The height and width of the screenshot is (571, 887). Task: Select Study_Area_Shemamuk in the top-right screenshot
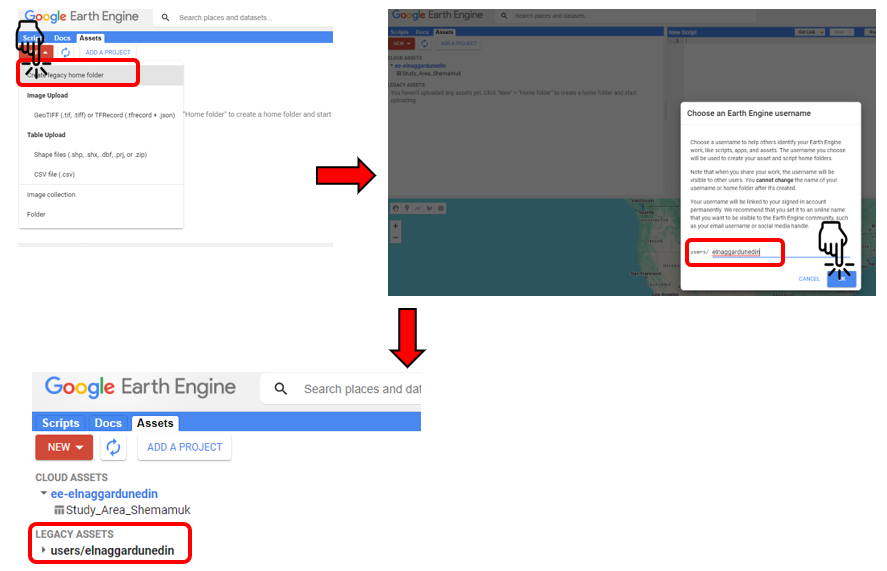[x=432, y=74]
